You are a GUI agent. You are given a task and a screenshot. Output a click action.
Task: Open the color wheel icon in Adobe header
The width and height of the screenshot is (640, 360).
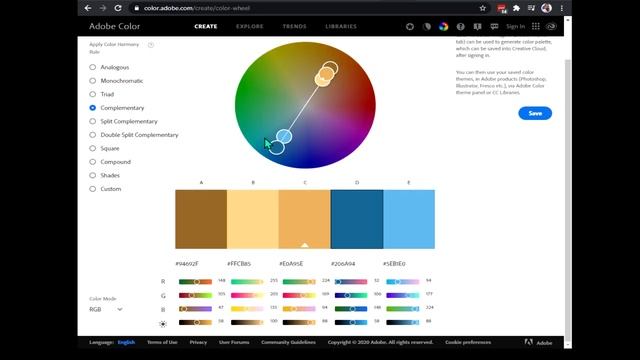point(410,27)
